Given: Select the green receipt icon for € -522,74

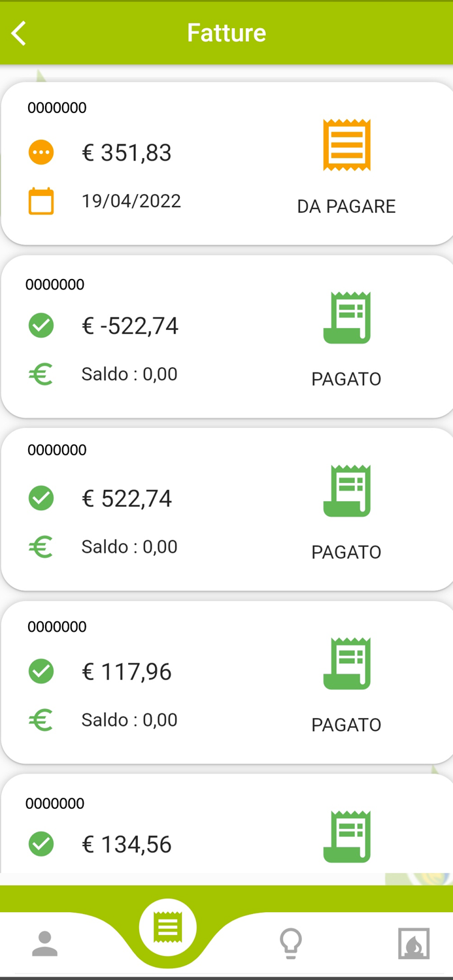Looking at the screenshot, I should tap(346, 318).
